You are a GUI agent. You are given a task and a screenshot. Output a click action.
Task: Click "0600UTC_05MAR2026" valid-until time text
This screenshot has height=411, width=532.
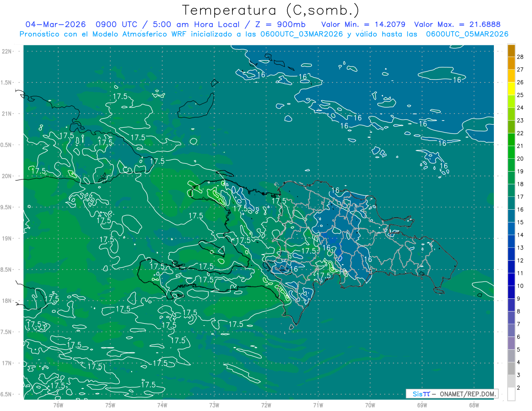pyautogui.click(x=467, y=34)
